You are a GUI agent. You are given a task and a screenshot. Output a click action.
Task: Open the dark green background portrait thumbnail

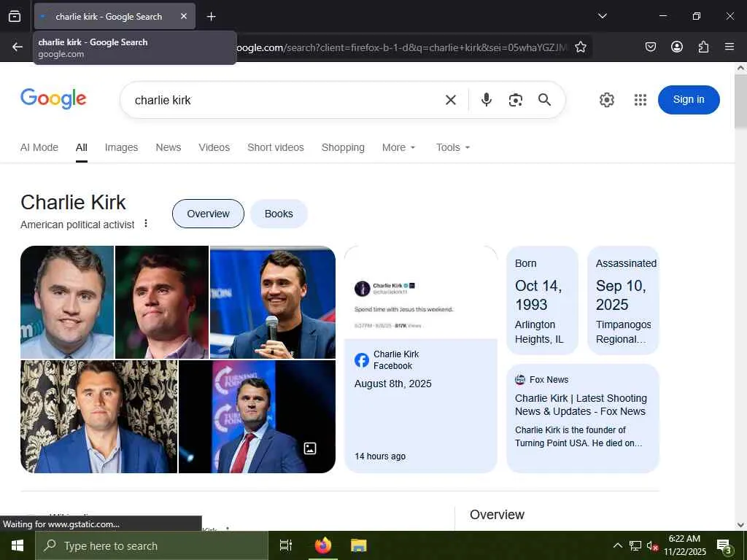coord(162,302)
